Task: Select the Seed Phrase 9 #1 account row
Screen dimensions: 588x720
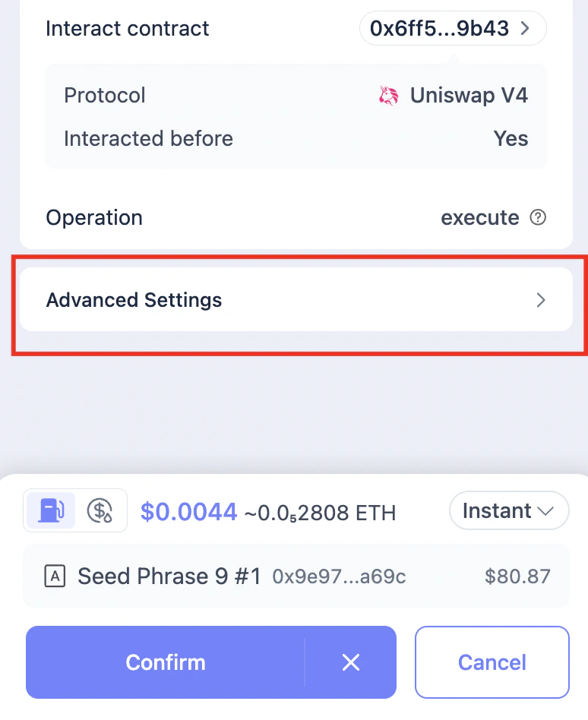Action: click(228, 576)
